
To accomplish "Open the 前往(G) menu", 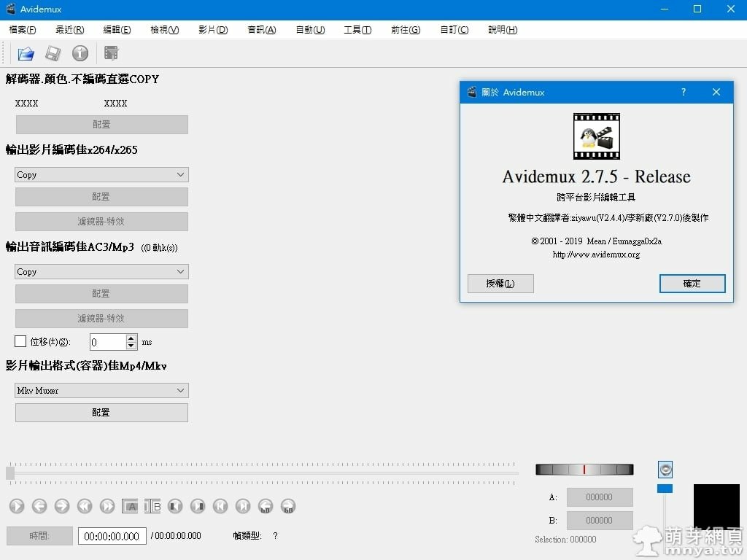I will click(406, 29).
